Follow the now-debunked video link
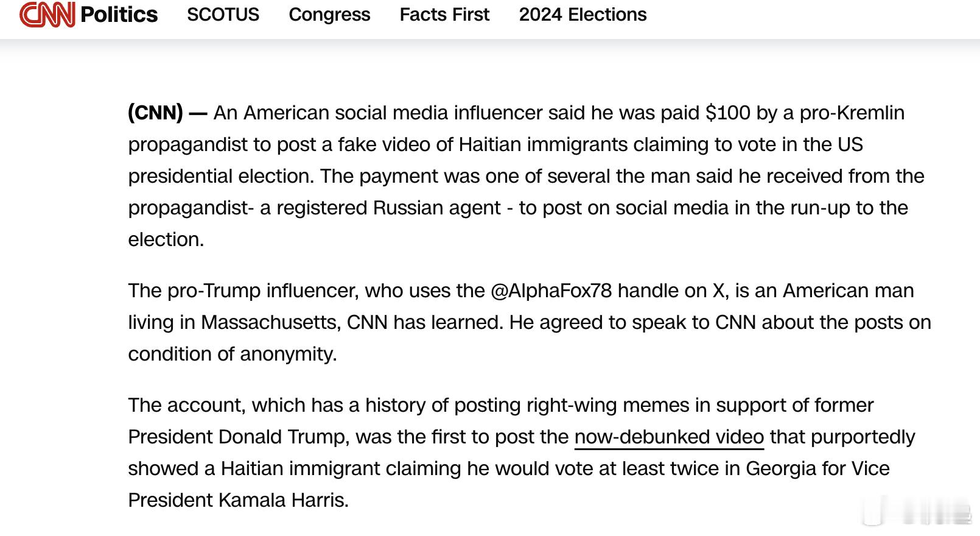Screen dimensions: 980x536 (x=669, y=437)
